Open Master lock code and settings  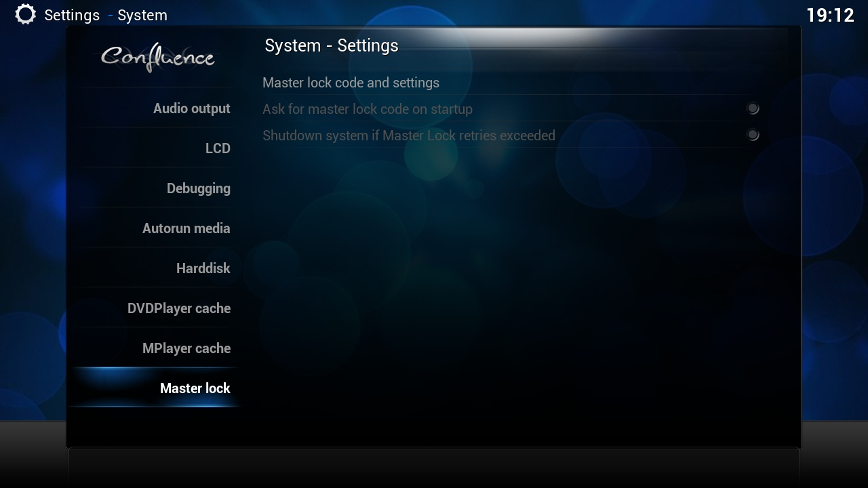(512, 83)
